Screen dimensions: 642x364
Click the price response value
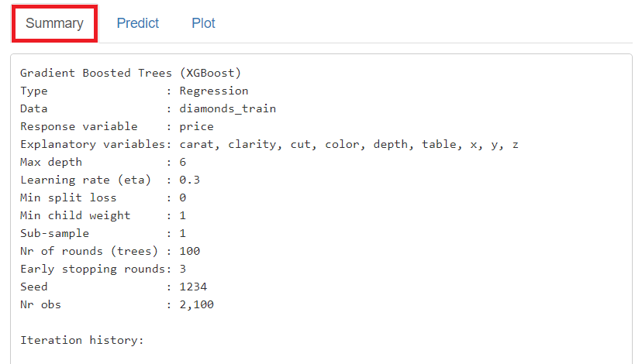(x=196, y=126)
